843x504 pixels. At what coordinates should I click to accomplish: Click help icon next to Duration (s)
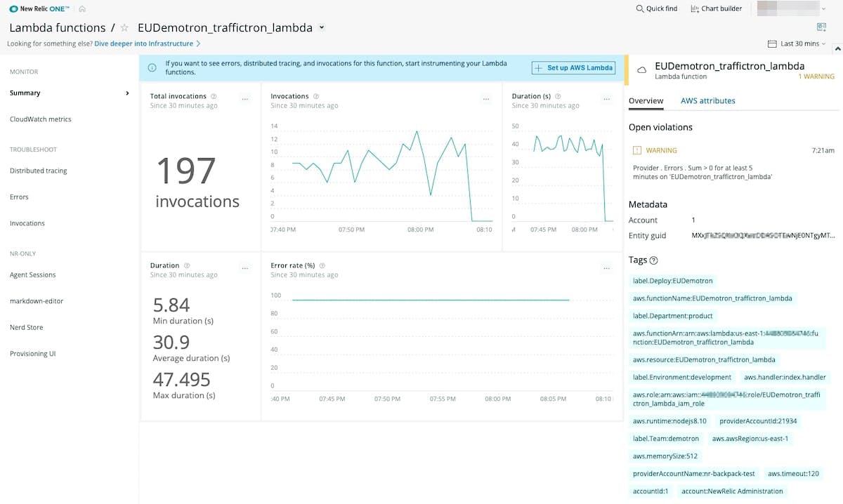point(558,96)
